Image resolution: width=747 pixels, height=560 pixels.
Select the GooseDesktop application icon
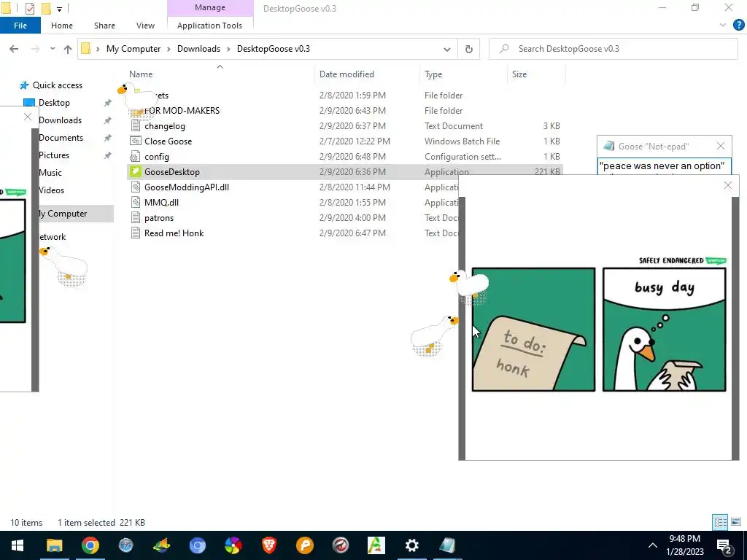tap(135, 172)
